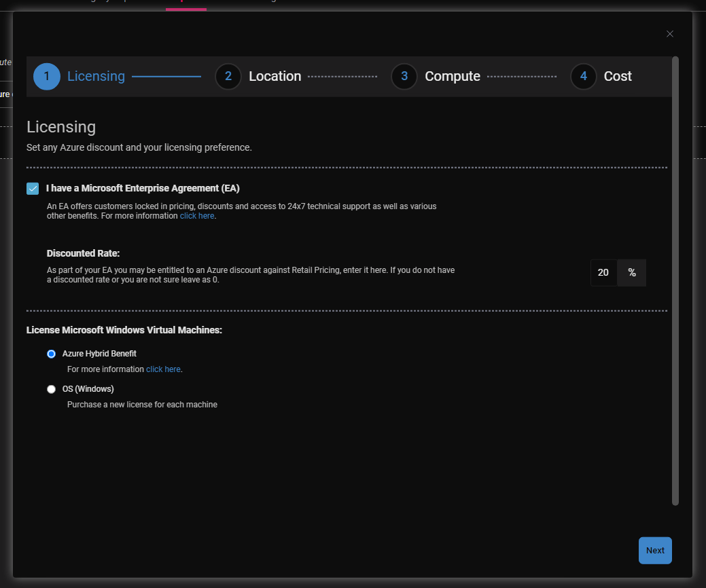Click the 'Licensing' page heading
This screenshot has width=706, height=588.
coord(61,128)
